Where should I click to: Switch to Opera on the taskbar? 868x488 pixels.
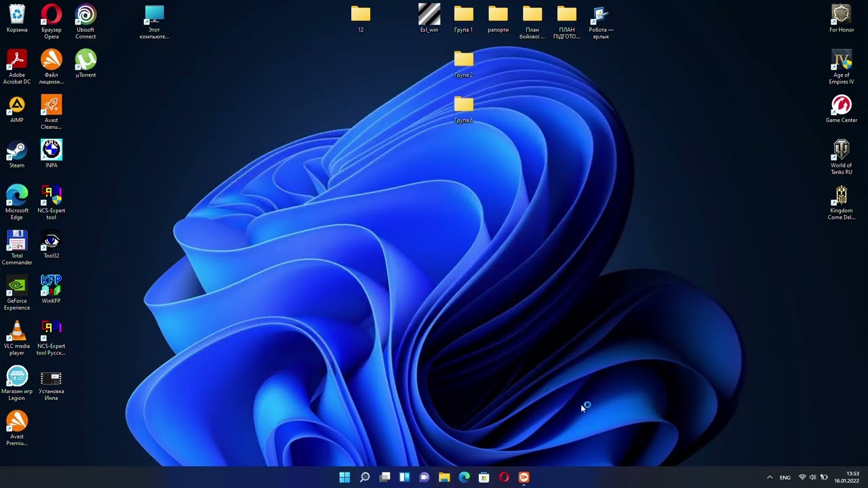click(x=504, y=477)
